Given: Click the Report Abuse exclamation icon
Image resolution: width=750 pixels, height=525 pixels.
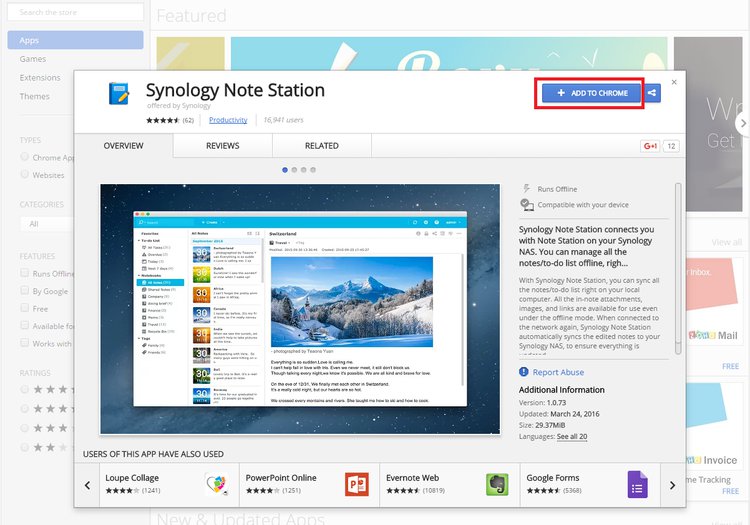Looking at the screenshot, I should (x=524, y=372).
